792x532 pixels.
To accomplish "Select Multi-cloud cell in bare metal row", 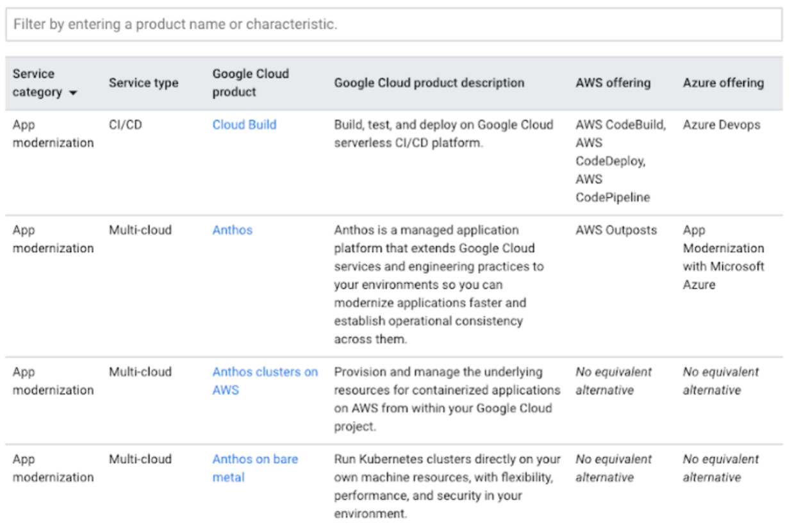I will [140, 459].
